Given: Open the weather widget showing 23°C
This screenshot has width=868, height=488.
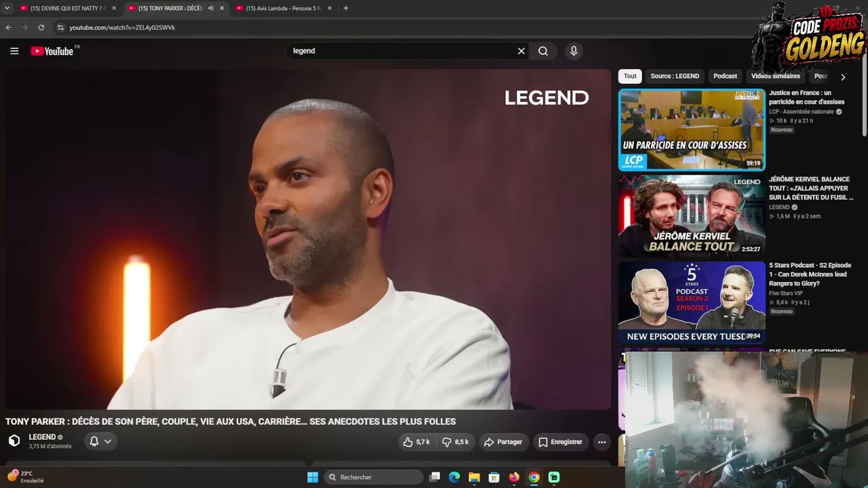Looking at the screenshot, I should point(26,477).
